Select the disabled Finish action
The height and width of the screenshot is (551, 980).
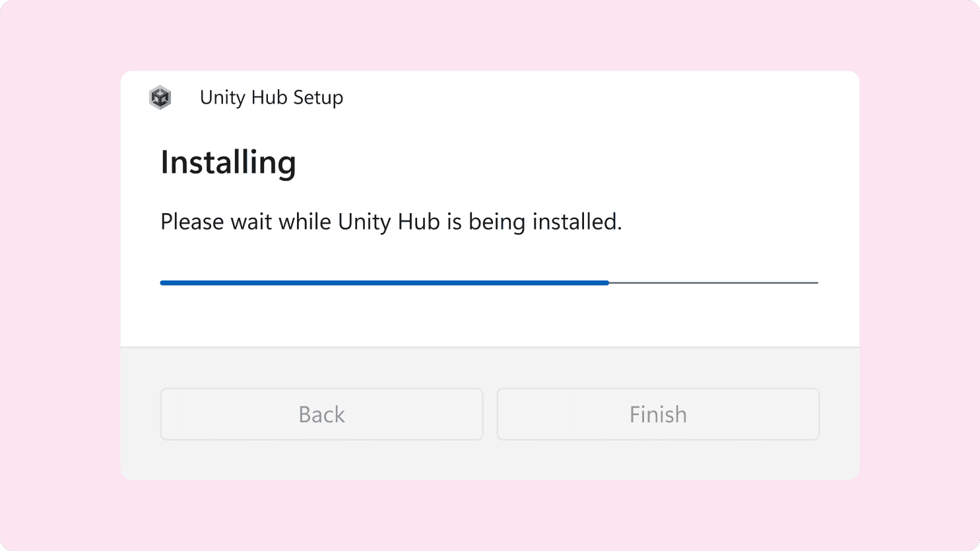(x=657, y=414)
